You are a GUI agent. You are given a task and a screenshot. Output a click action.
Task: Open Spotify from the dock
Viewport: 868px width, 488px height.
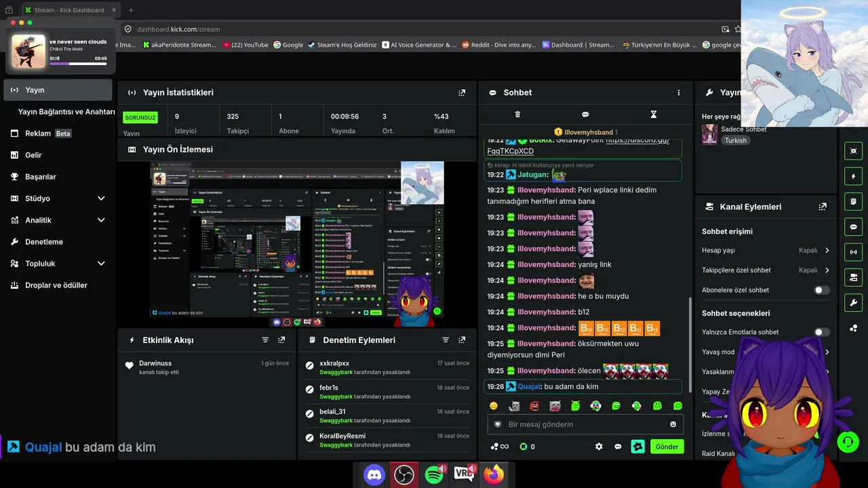click(x=434, y=474)
